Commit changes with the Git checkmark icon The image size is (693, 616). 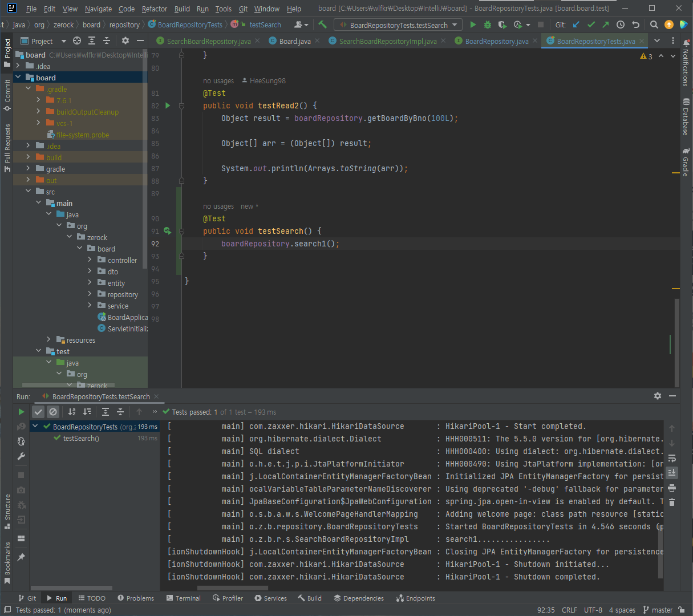click(x=591, y=25)
